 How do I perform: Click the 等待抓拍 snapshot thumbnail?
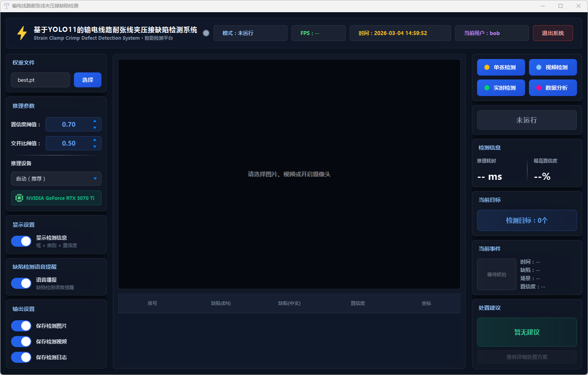(x=496, y=274)
